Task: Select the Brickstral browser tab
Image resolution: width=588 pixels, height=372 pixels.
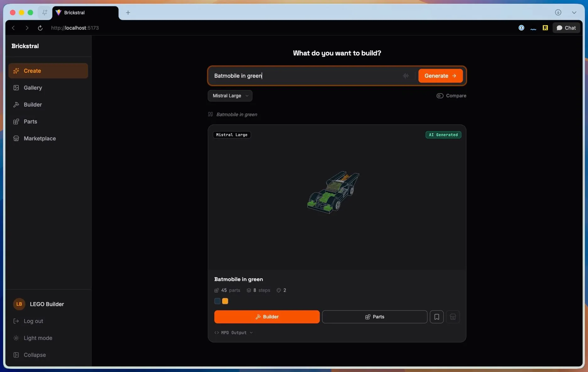Action: pos(85,13)
